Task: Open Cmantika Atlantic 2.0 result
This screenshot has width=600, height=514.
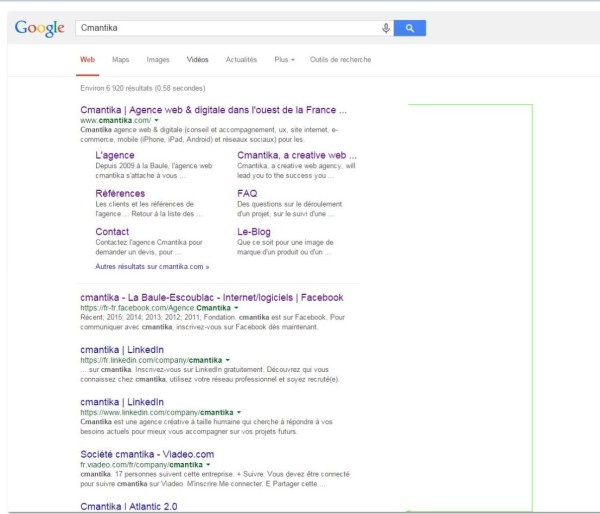Action: click(129, 506)
